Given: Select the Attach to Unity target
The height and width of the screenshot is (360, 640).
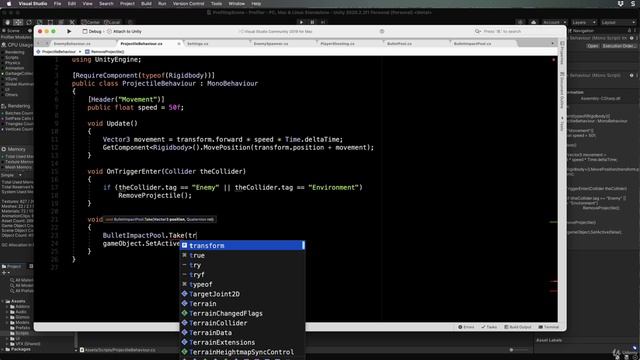Looking at the screenshot, I should coord(124,31).
